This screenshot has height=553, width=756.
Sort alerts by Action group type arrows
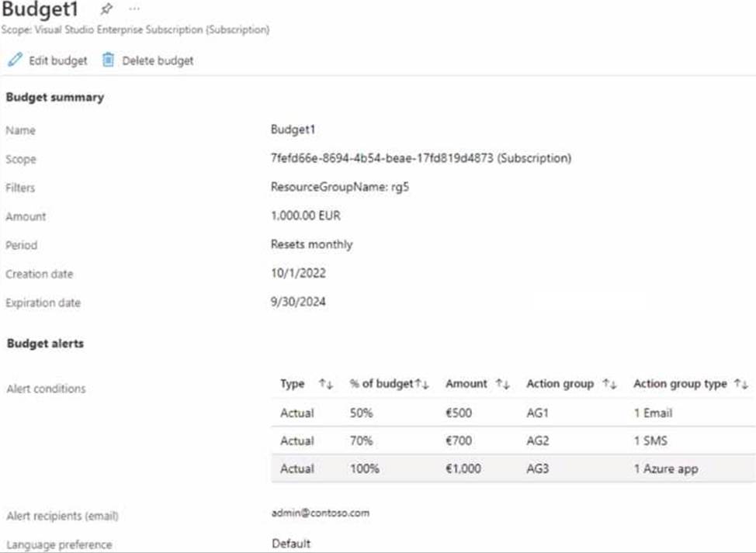tap(742, 384)
